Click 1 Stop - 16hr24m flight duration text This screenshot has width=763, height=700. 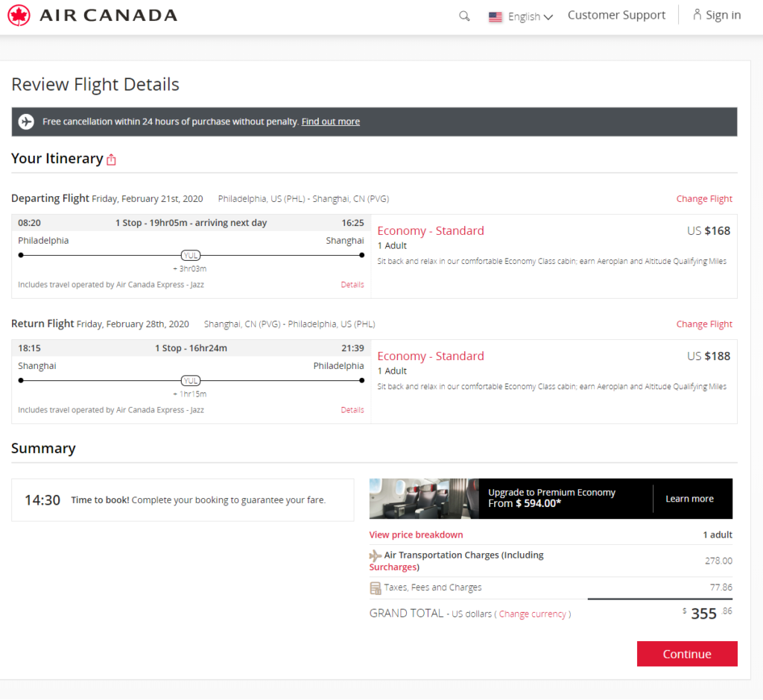[x=191, y=348]
